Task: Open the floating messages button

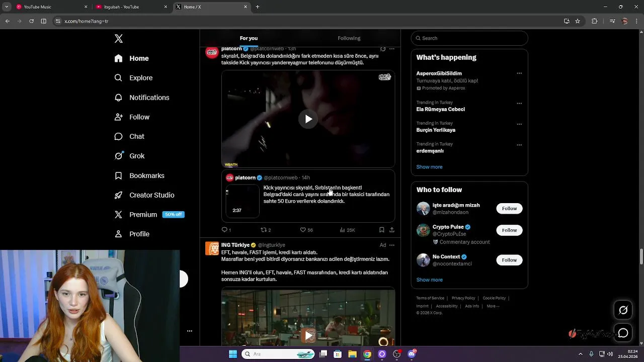Action: tap(623, 333)
